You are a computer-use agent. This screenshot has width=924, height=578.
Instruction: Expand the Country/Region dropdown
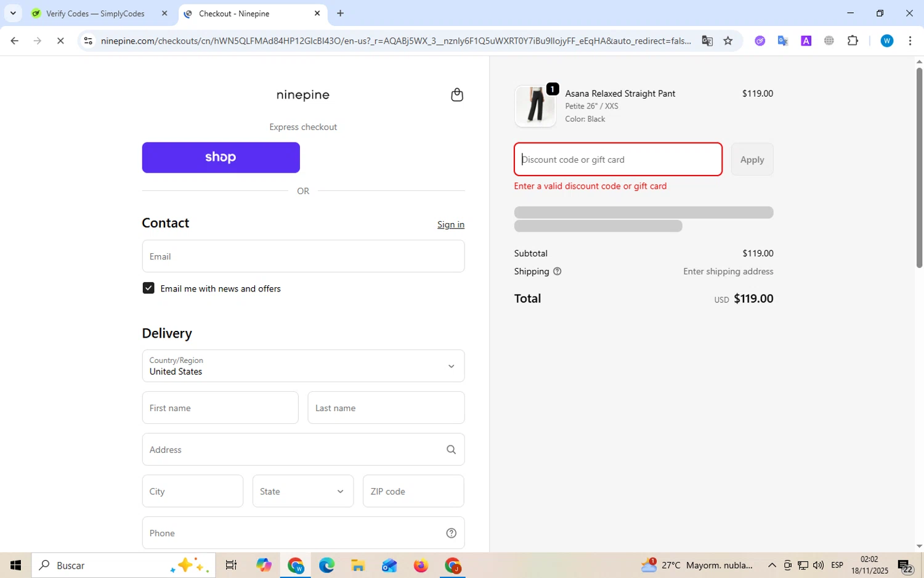[303, 366]
